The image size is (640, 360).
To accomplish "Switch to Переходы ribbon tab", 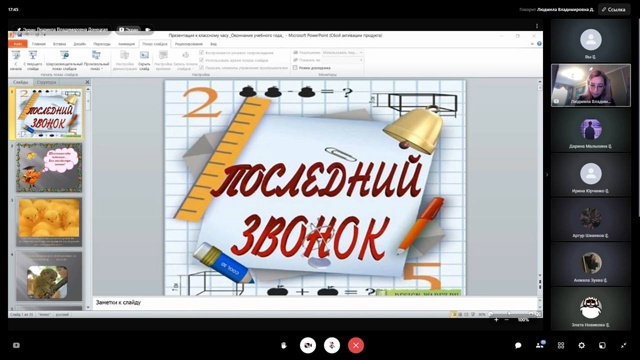I will click(102, 44).
